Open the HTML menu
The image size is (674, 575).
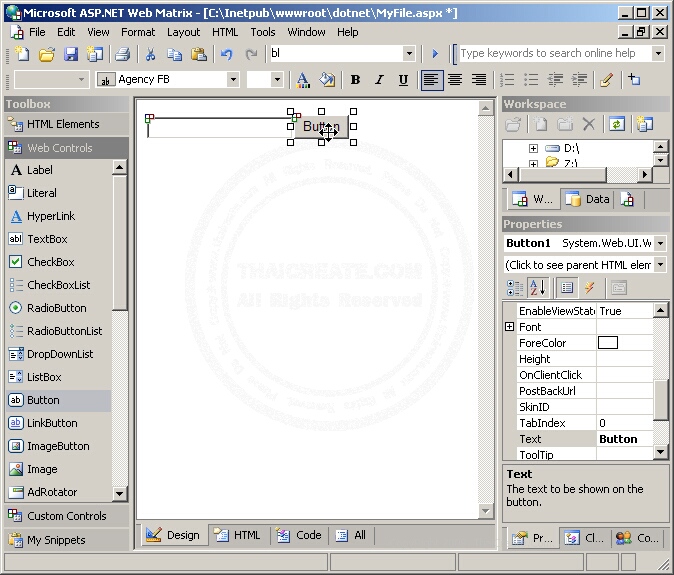(x=225, y=32)
